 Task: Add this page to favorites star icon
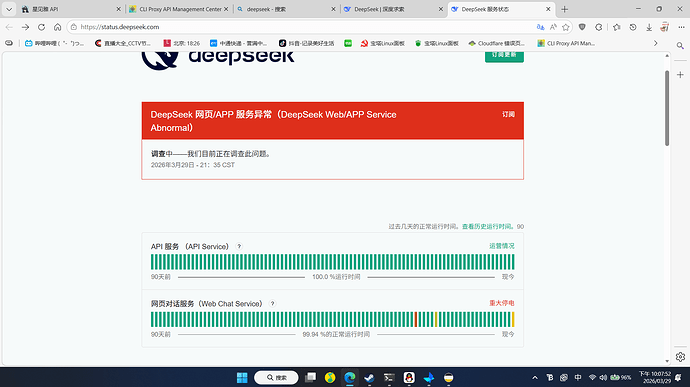566,27
